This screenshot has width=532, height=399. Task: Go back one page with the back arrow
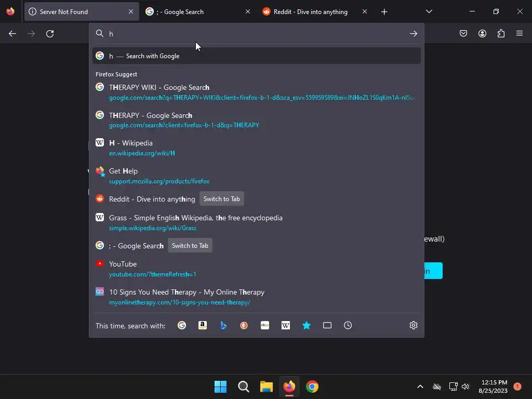pos(12,34)
